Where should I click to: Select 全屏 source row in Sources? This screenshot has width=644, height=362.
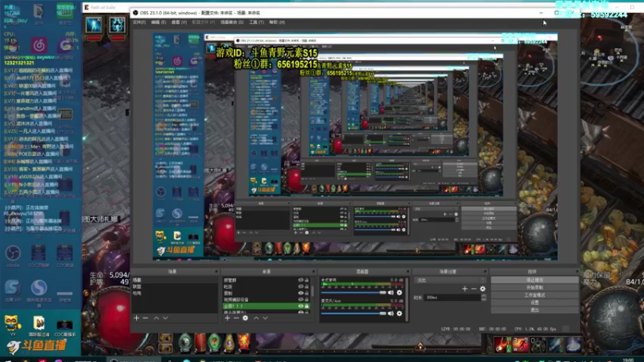click(x=266, y=306)
